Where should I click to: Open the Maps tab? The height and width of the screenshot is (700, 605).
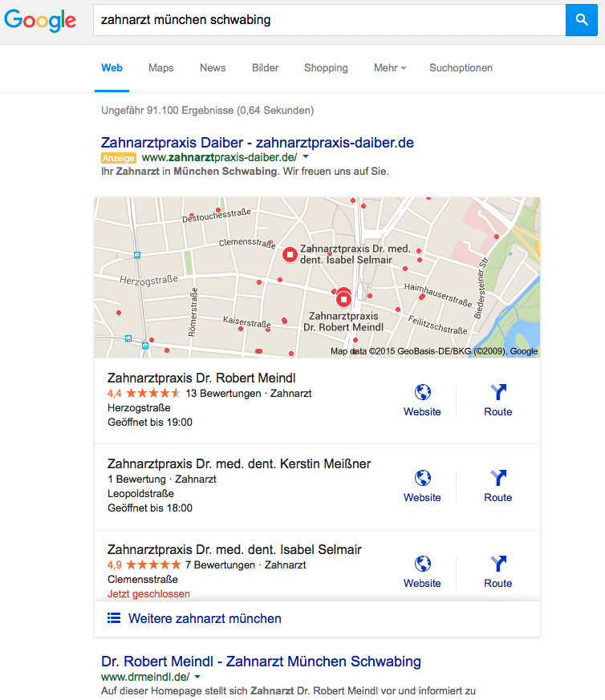160,68
